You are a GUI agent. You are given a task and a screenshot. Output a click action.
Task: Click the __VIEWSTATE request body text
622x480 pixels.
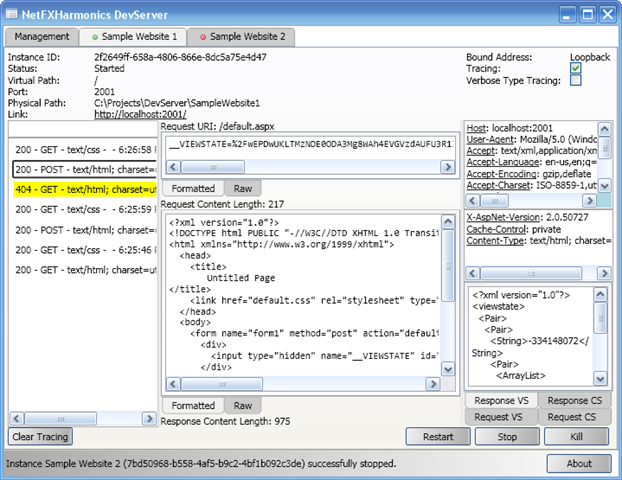click(x=311, y=144)
